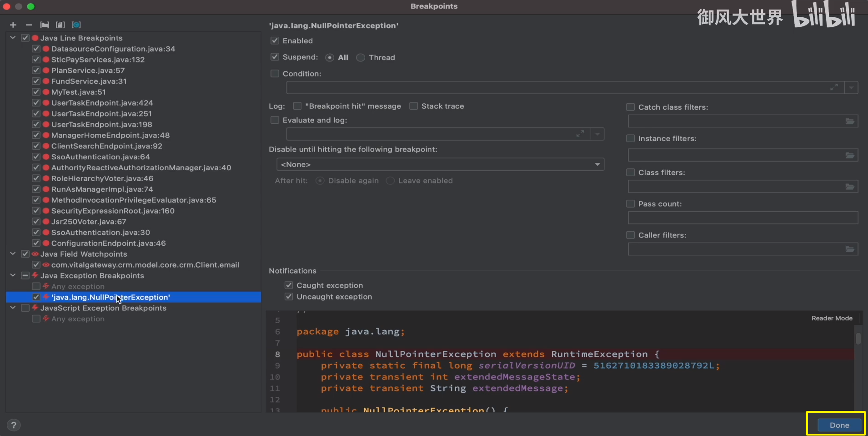
Task: Collapse the Java Line Breakpoints group
Action: 13,38
